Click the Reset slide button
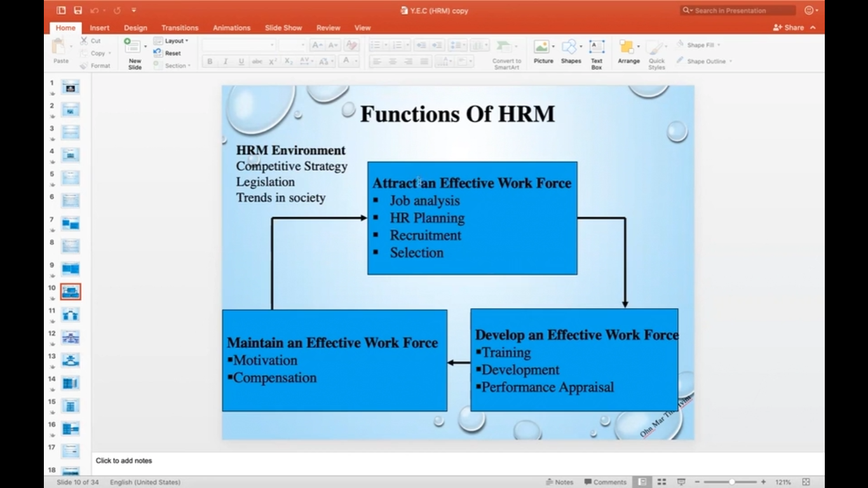This screenshot has width=868, height=488. point(168,53)
